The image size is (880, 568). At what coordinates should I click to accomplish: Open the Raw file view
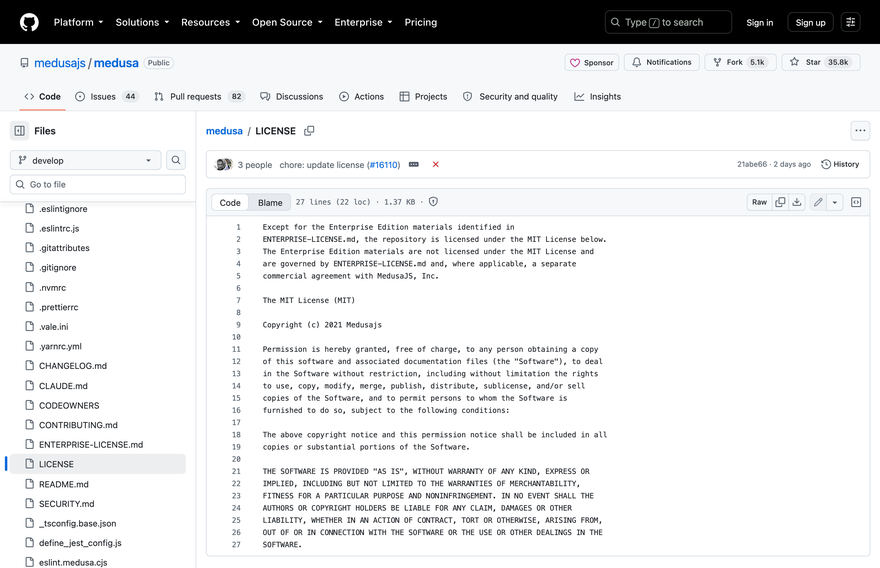coord(759,202)
